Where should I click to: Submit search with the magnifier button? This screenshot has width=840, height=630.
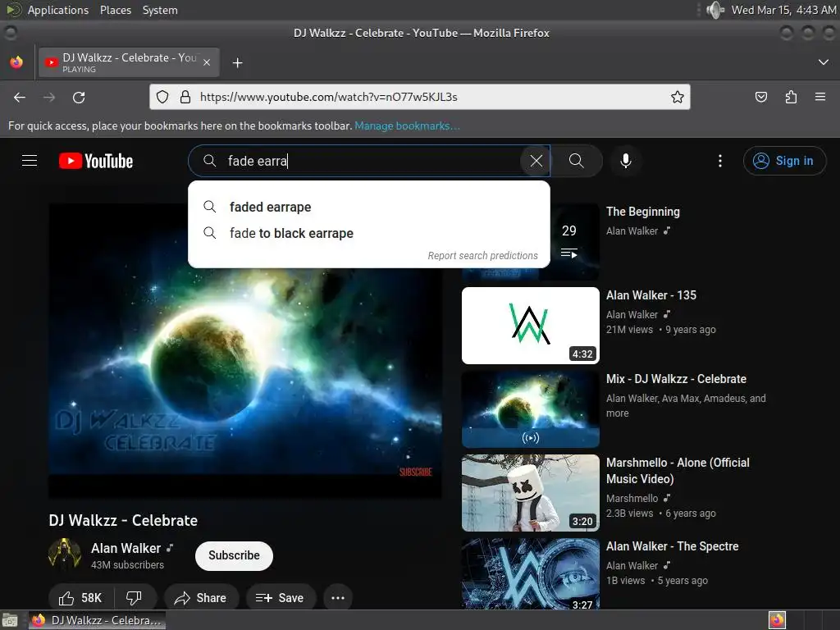(x=577, y=161)
